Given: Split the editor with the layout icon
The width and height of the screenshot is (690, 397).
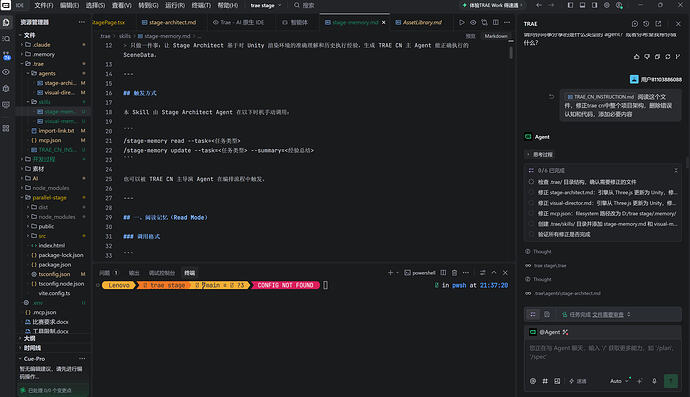Looking at the screenshot, I should 496,22.
